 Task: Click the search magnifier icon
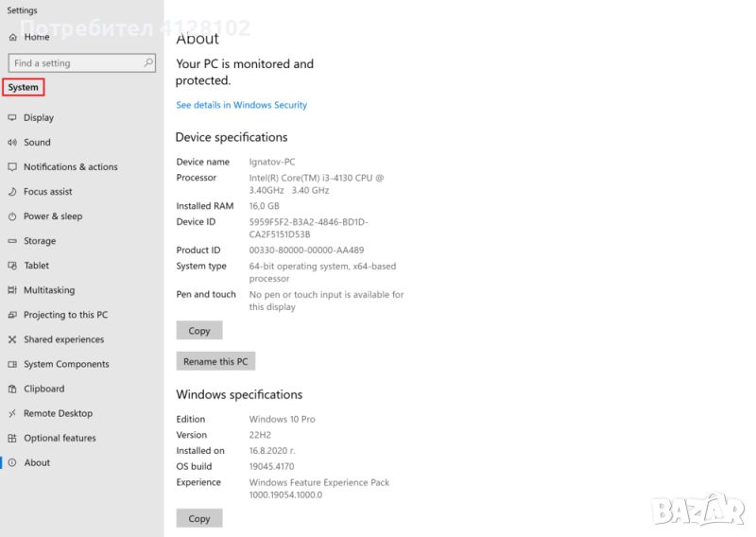[x=148, y=63]
